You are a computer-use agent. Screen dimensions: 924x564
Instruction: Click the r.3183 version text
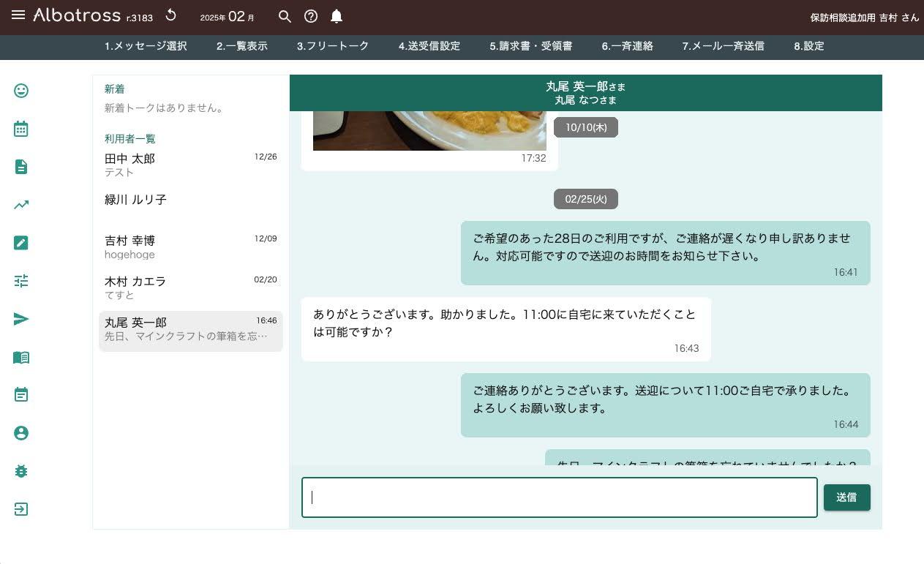coord(139,18)
